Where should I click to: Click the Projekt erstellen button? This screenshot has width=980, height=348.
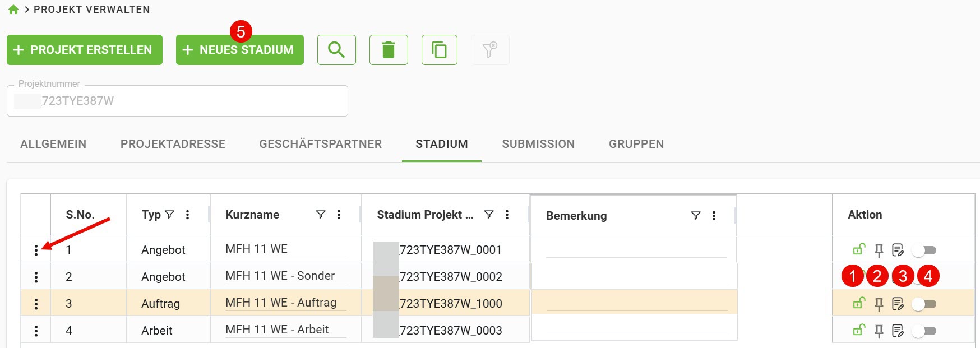(85, 50)
